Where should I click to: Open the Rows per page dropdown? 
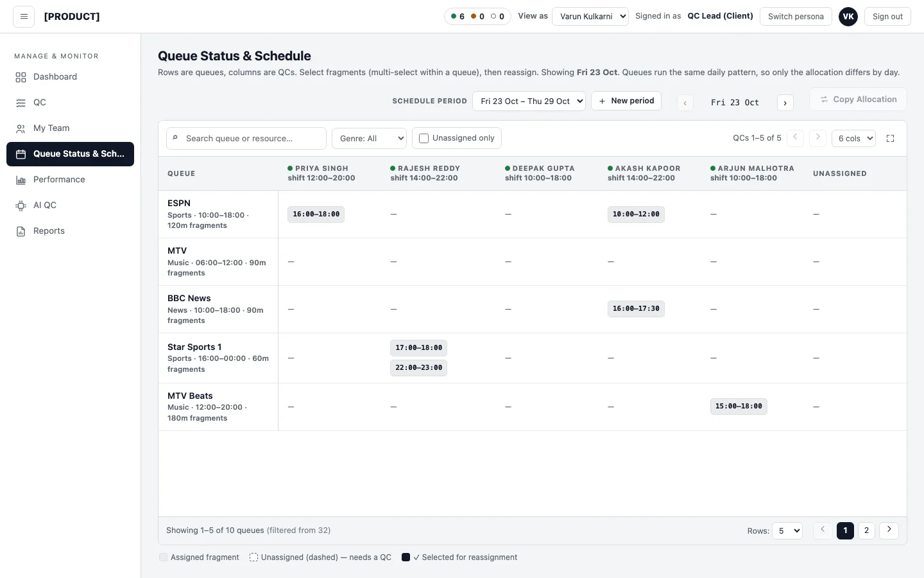(x=787, y=531)
